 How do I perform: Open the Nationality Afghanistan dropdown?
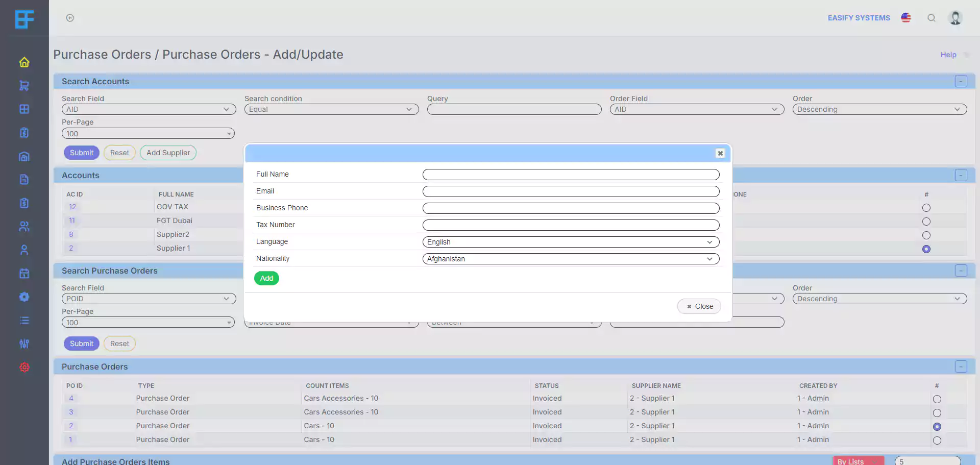(x=571, y=259)
